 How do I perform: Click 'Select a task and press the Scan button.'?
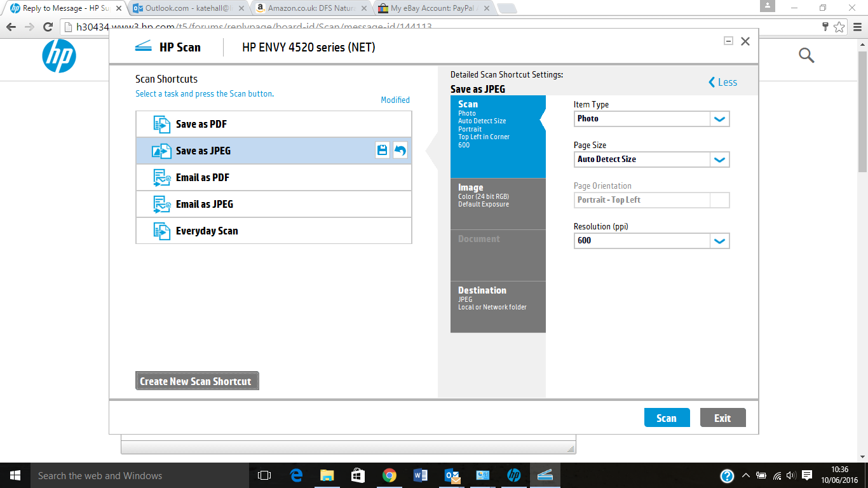[x=205, y=93]
